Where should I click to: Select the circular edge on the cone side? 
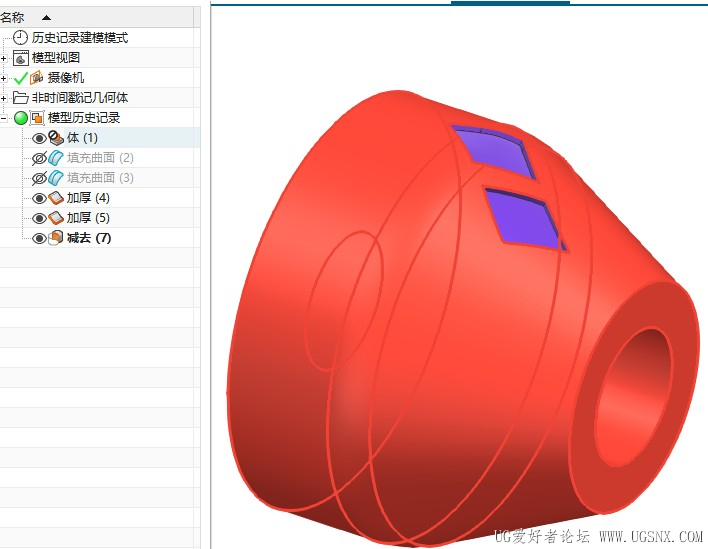344,301
